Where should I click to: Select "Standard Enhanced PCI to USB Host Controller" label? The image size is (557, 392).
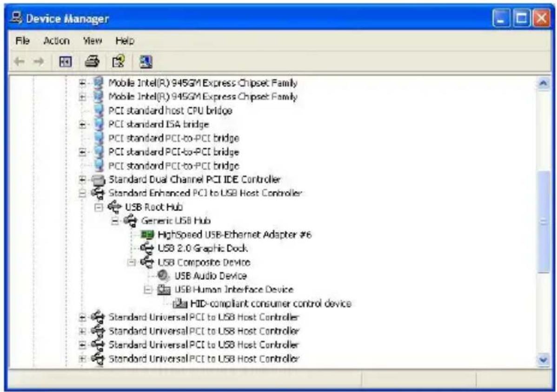[x=206, y=193]
